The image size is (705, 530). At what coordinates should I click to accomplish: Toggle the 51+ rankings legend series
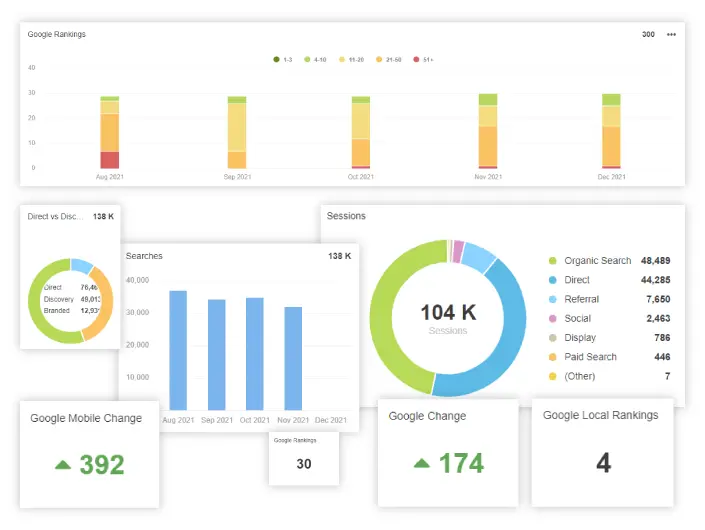coord(422,60)
